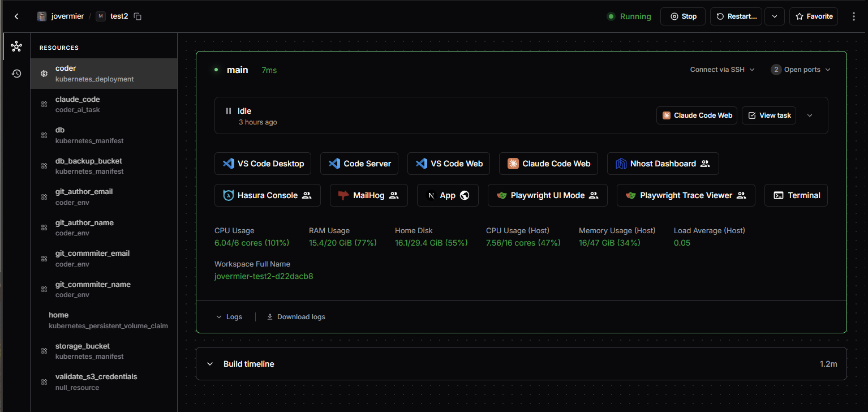
Task: Copy workspace name icon next to test2
Action: click(x=137, y=16)
